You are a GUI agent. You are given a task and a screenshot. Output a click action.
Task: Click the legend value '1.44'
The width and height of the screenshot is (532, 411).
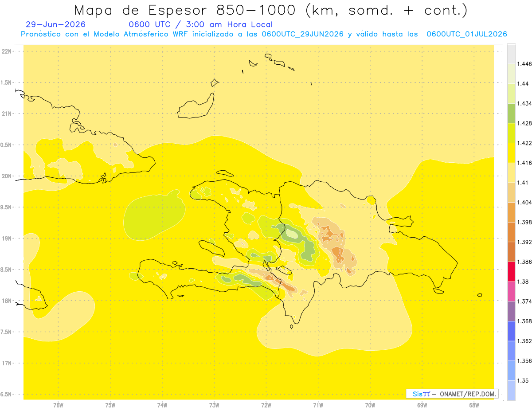click(x=522, y=84)
